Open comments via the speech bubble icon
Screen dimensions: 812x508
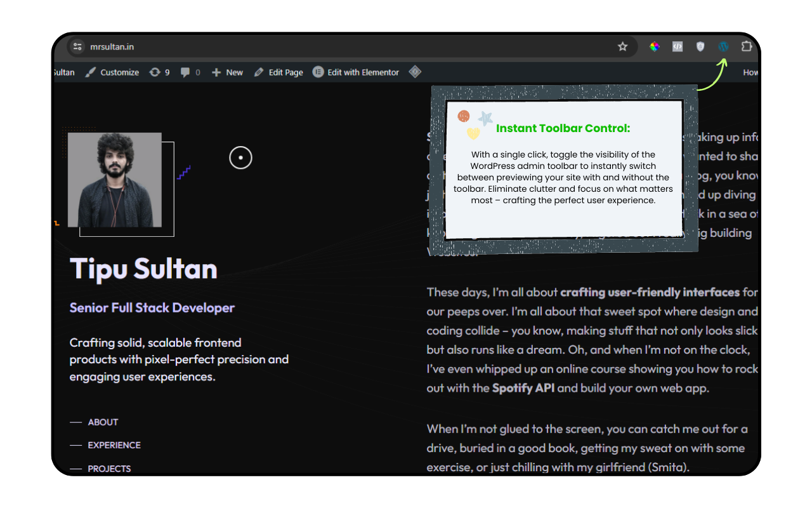click(x=187, y=72)
